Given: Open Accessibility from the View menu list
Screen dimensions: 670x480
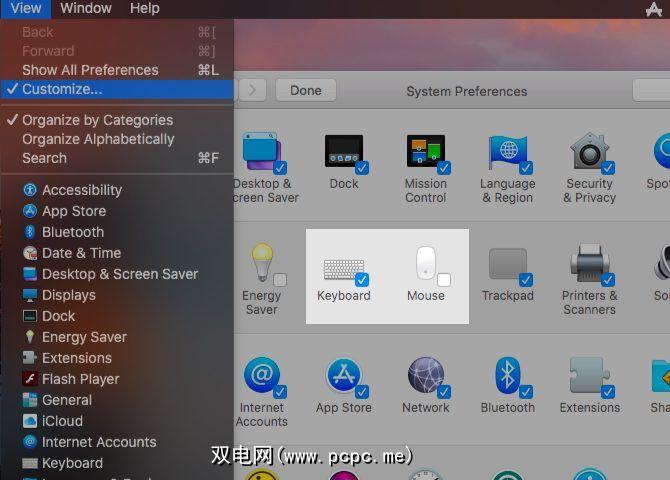Looking at the screenshot, I should tap(117, 190).
